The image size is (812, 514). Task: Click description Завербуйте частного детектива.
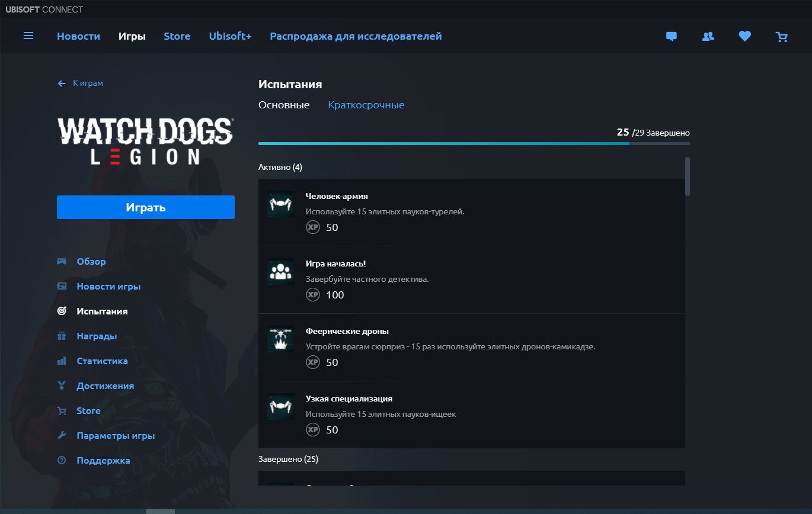pyautogui.click(x=367, y=279)
